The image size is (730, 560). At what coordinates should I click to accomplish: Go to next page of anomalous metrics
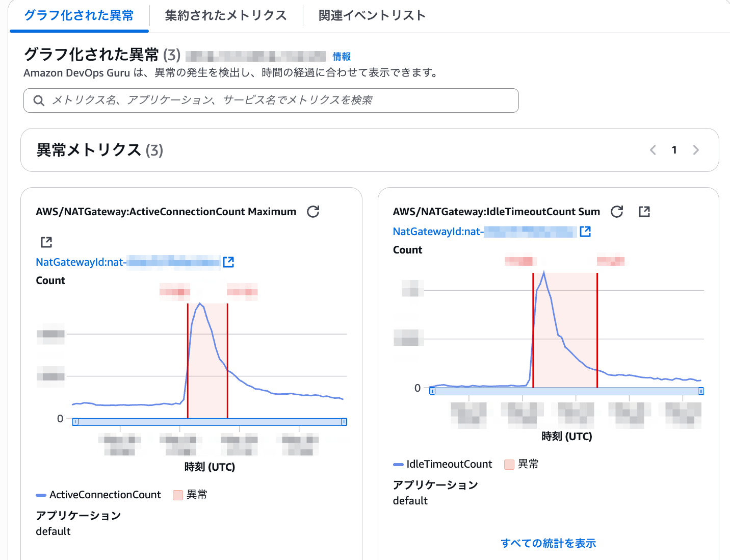696,150
